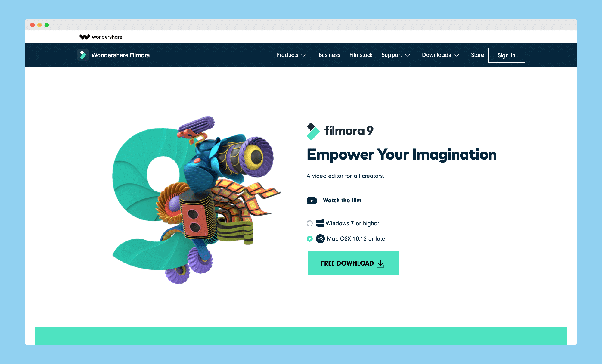Click the Filmstock navigation link

click(361, 55)
